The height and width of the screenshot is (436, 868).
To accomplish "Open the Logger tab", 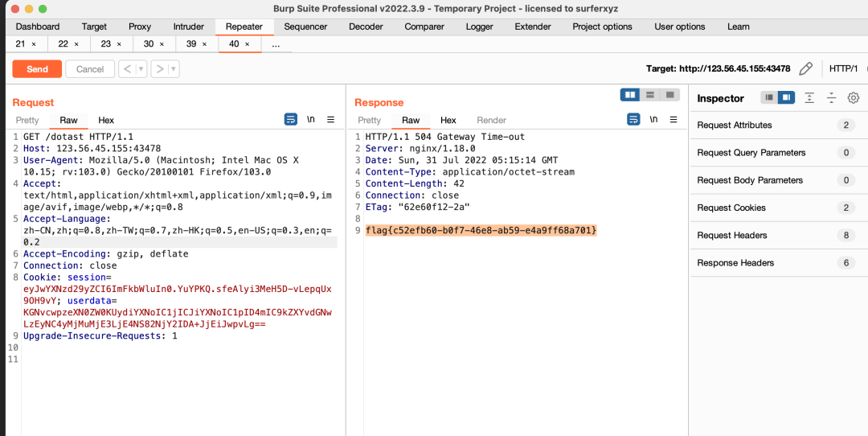I will pyautogui.click(x=479, y=27).
